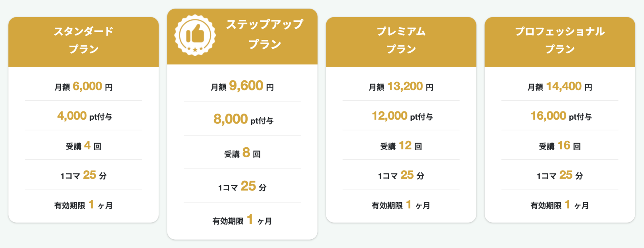Select the スタンダード プラン header

(x=83, y=42)
